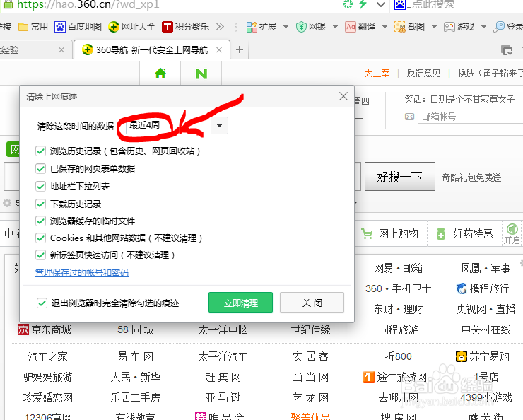Image resolution: width=523 pixels, height=420 pixels.
Task: Open the 58同城 link
Action: pyautogui.click(x=136, y=330)
